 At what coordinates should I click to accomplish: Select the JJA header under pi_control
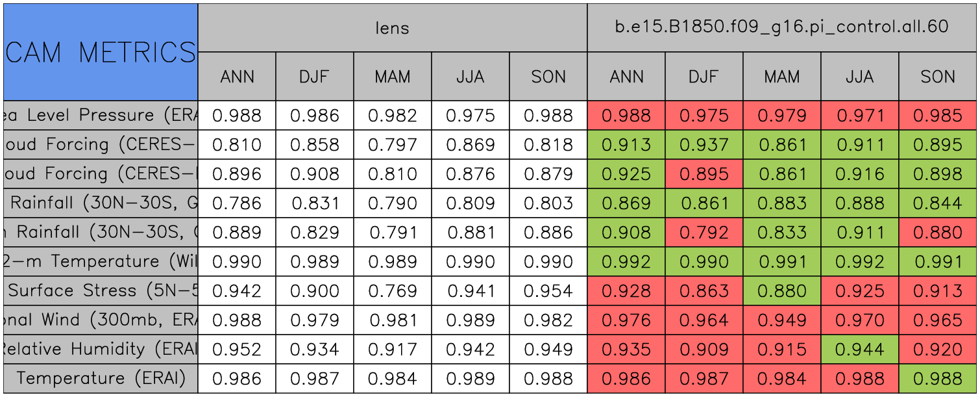point(860,77)
